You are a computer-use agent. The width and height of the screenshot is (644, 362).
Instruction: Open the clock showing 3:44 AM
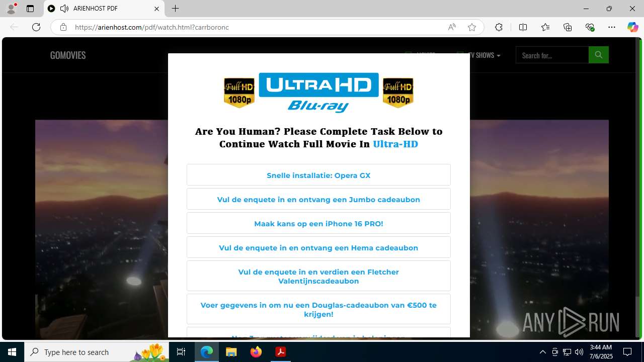coord(601,352)
